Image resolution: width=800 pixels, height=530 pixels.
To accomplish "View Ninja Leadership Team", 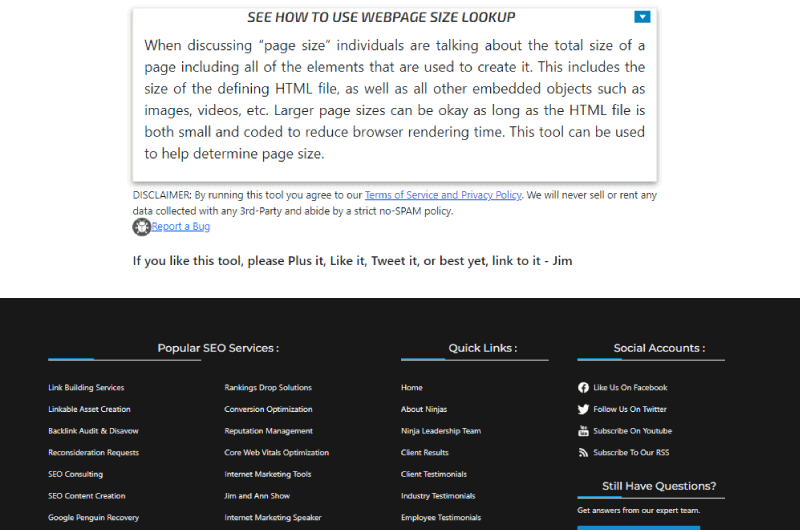I will [x=441, y=431].
